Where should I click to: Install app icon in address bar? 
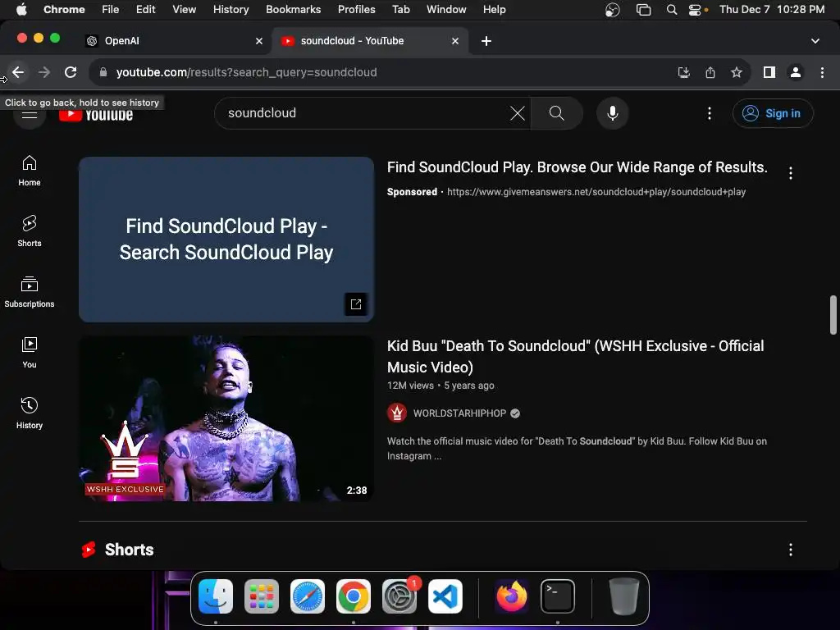point(684,72)
